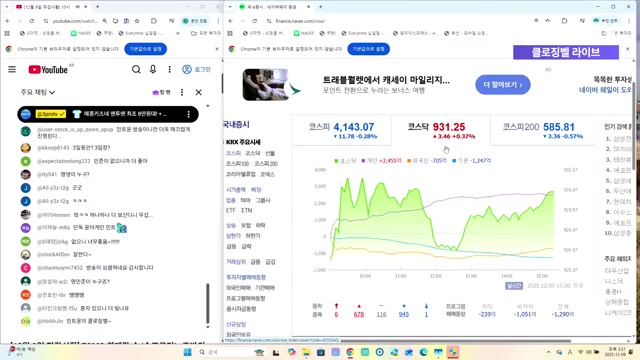Click the purple 개인 chart legend swatch
The width and height of the screenshot is (640, 360).
click(x=363, y=161)
